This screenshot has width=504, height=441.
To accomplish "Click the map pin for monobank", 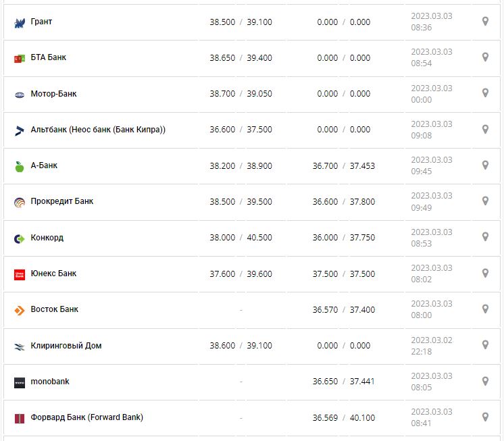I will tap(485, 381).
